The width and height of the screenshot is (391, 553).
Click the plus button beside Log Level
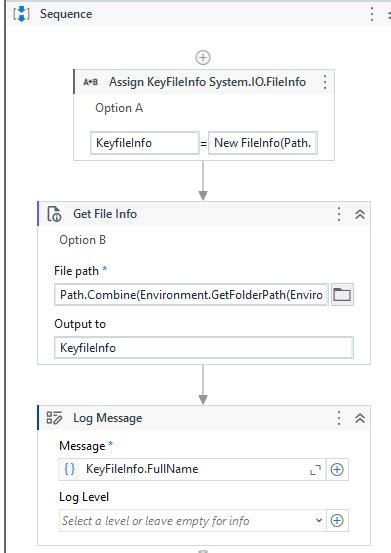click(337, 521)
